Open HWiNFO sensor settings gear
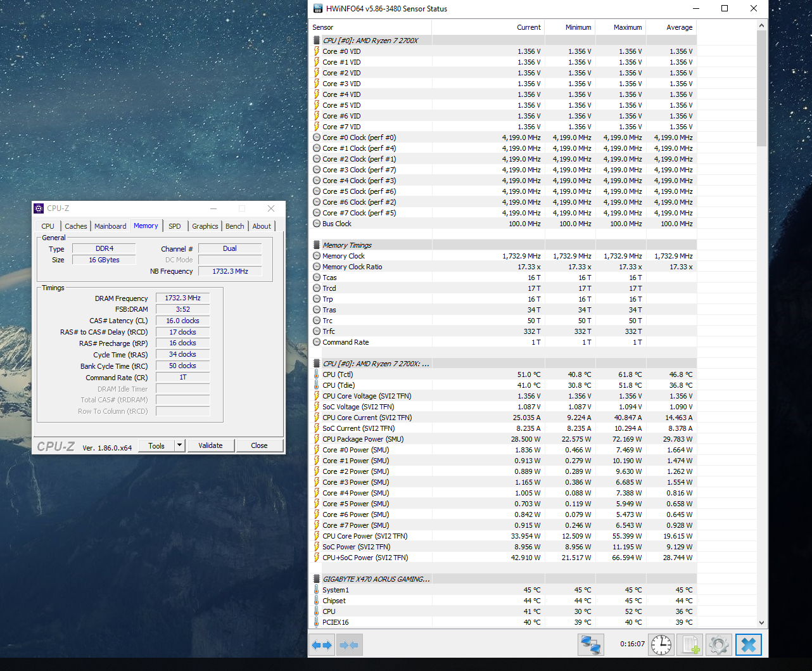812x671 pixels. point(718,645)
